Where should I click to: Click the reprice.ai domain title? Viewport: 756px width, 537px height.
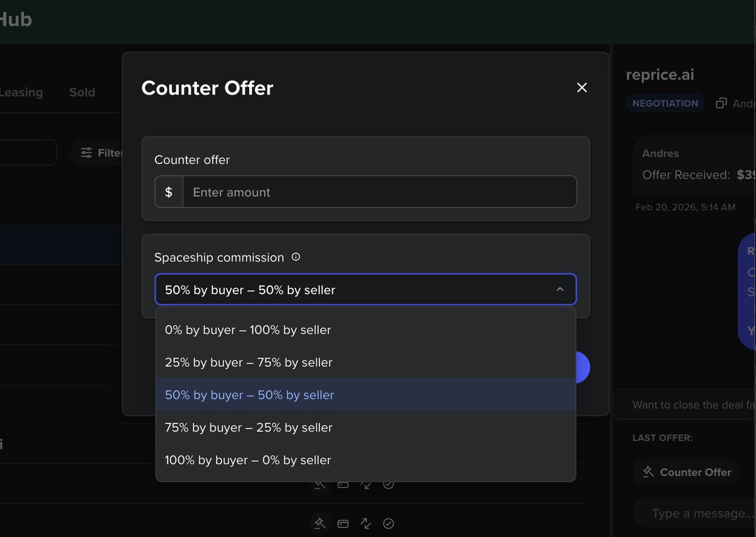(660, 74)
